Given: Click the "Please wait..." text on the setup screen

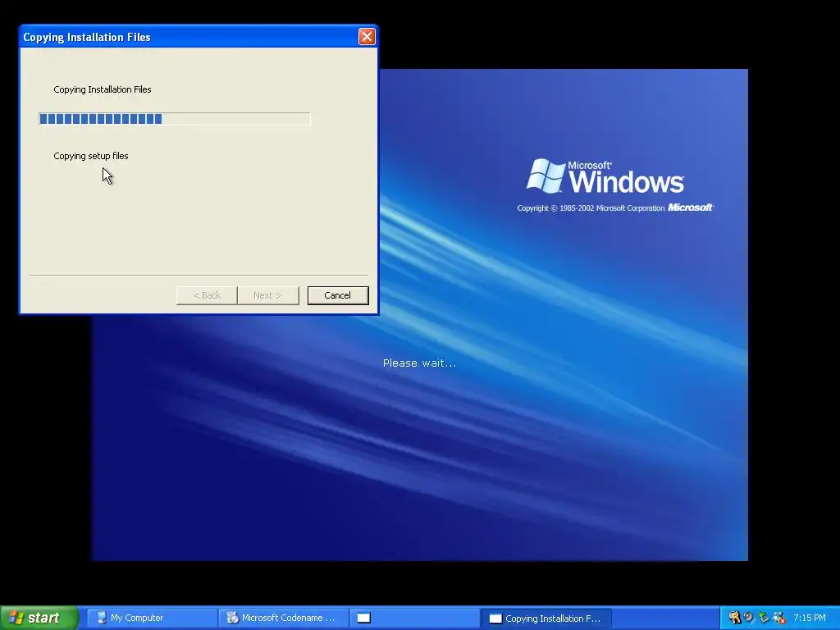Looking at the screenshot, I should 419,363.
